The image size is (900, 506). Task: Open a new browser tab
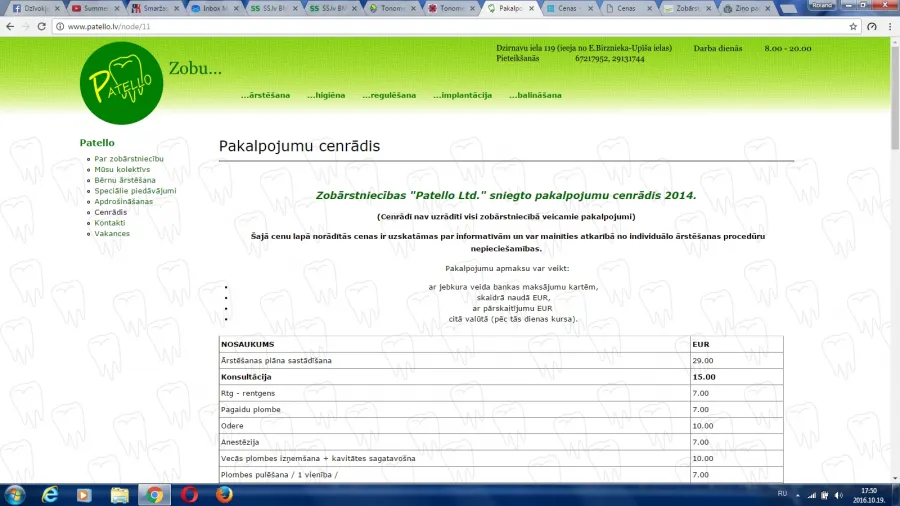click(x=789, y=9)
